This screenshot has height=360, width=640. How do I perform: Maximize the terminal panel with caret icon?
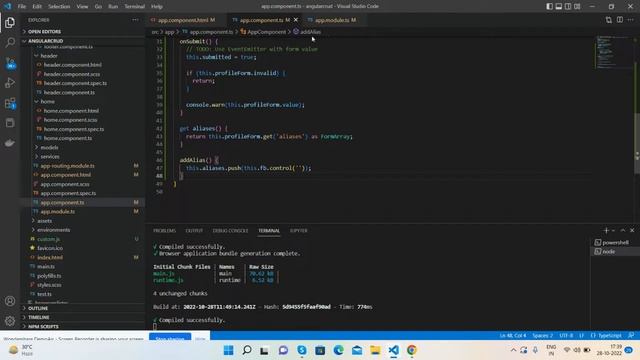pyautogui.click(x=623, y=231)
